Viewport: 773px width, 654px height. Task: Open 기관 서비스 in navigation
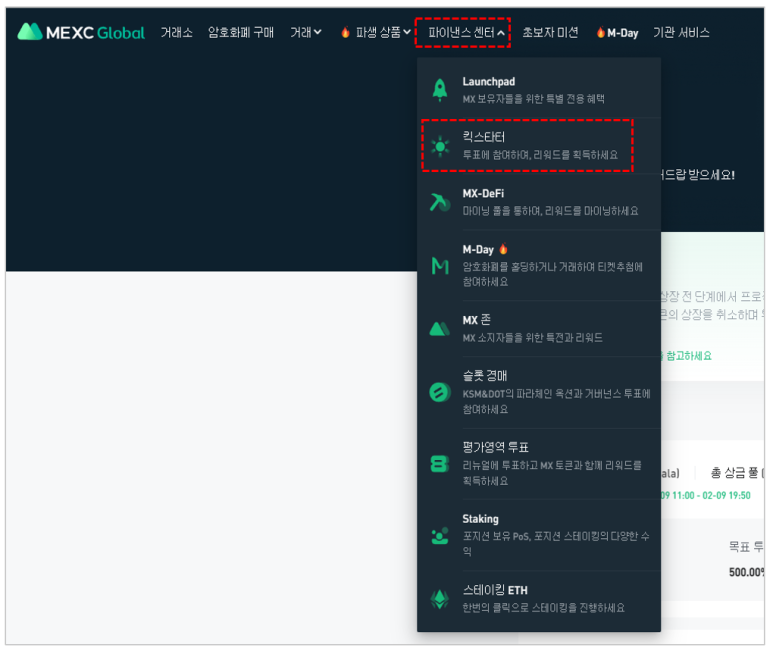point(681,33)
